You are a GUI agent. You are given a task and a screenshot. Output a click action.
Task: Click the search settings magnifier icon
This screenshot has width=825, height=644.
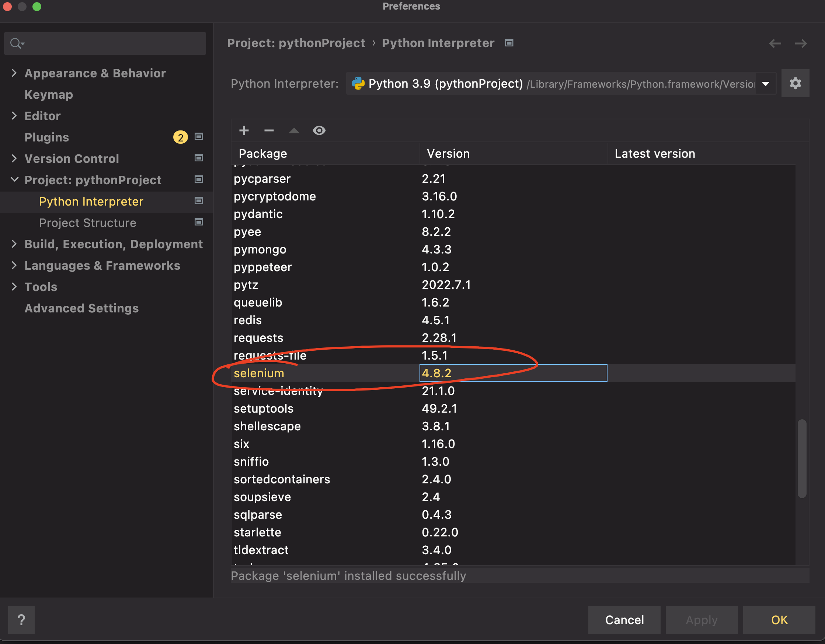click(16, 43)
